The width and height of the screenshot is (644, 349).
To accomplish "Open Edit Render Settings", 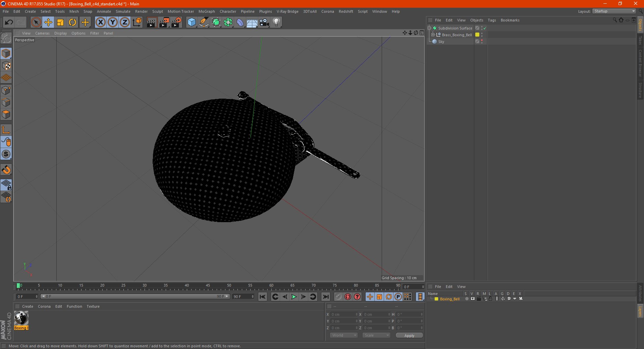I will [x=176, y=22].
